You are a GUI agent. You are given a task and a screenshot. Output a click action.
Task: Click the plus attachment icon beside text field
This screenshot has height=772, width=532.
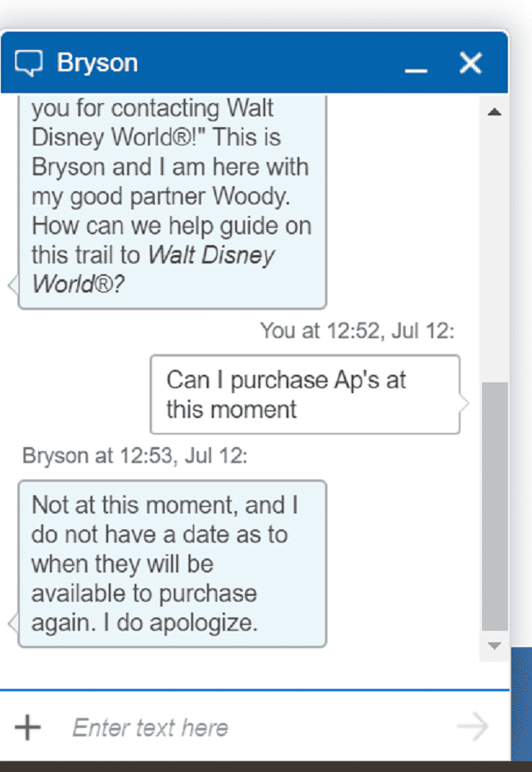[x=27, y=727]
